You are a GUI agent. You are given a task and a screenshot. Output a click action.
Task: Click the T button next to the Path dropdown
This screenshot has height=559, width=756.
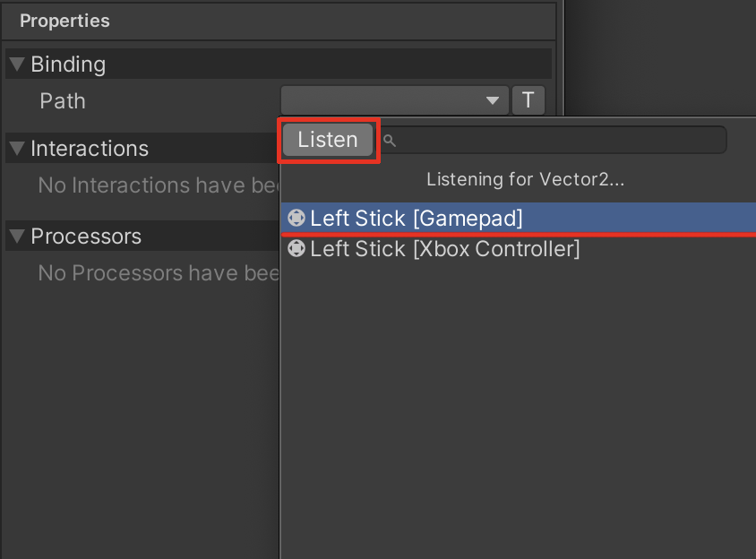click(x=528, y=100)
